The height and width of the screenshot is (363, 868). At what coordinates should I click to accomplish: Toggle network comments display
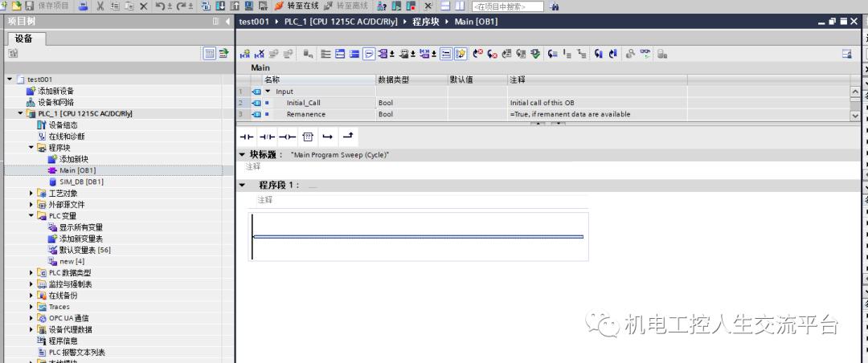(x=446, y=54)
